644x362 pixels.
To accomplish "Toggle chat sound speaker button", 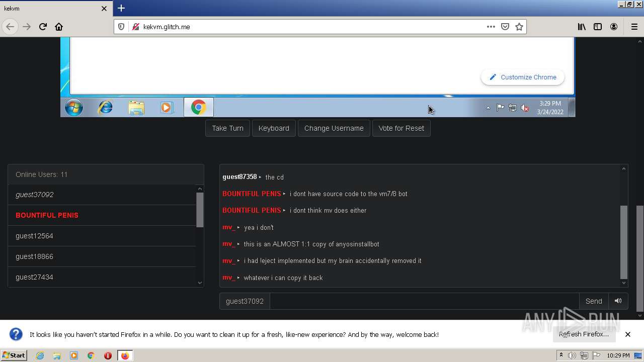I will click(x=618, y=301).
